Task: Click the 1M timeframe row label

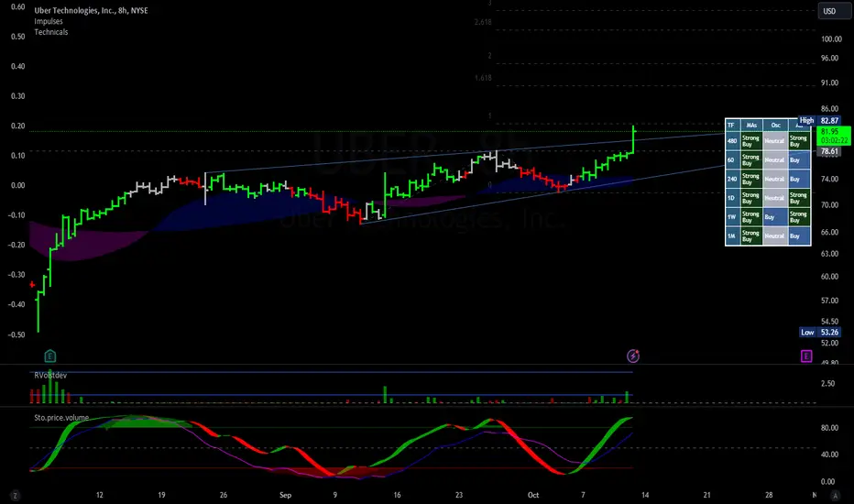Action: (x=732, y=236)
